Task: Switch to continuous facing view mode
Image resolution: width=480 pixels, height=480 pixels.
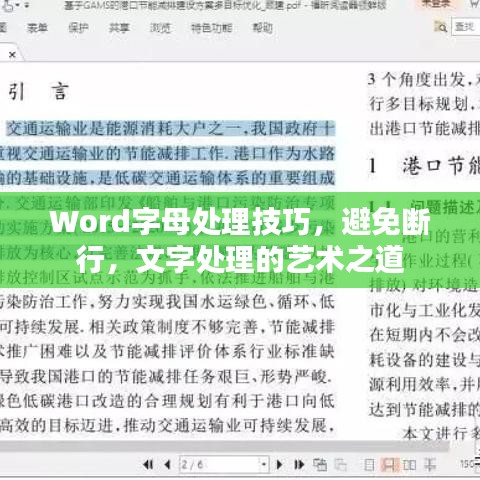Action: click(430, 464)
